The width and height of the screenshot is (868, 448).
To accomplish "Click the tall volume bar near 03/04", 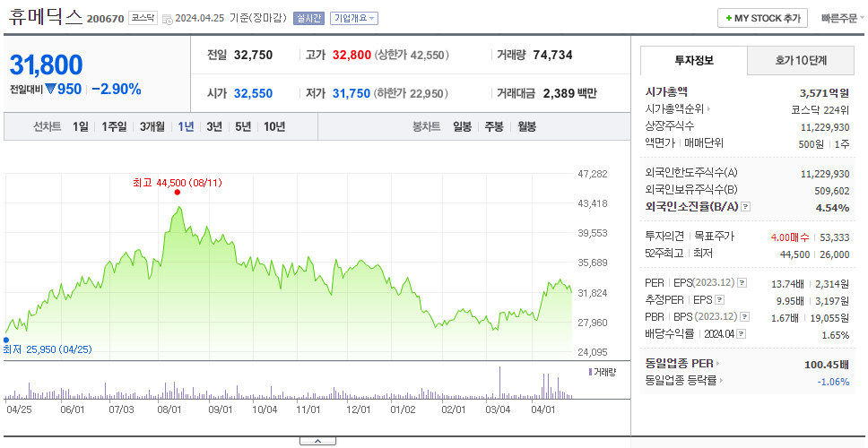I will 500,383.
